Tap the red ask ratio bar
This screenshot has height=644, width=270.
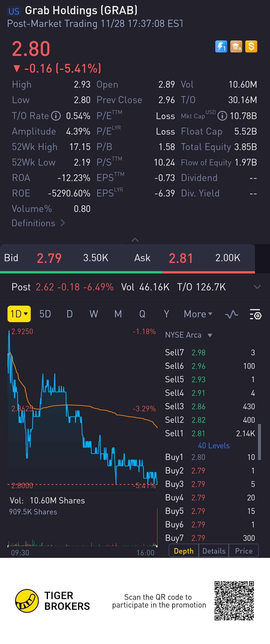click(x=209, y=272)
